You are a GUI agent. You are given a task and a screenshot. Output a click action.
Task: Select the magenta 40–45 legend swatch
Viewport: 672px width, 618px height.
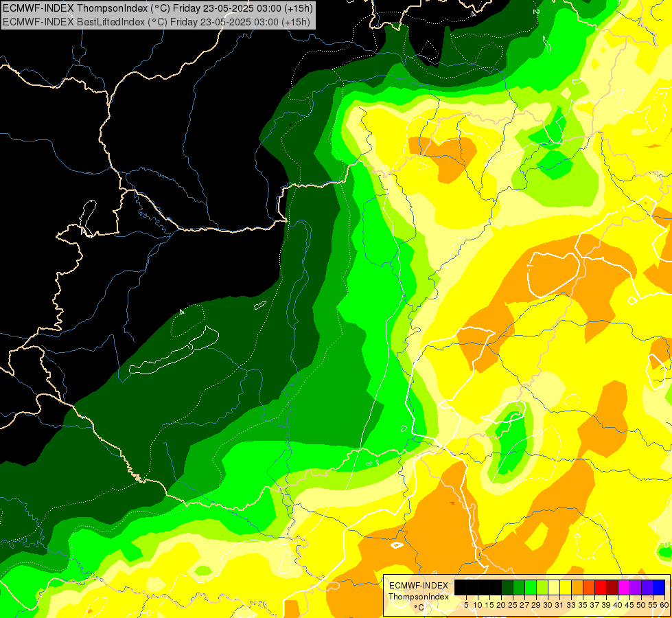click(x=624, y=588)
